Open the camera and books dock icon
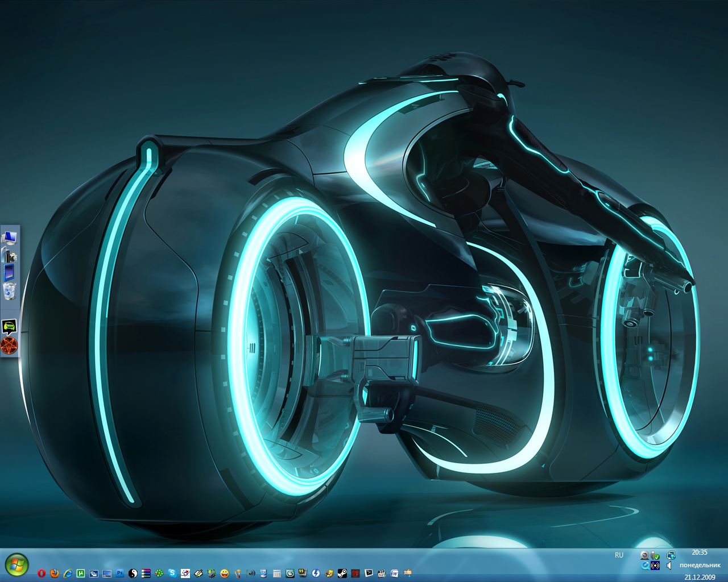Screen dimensions: 728x582 pos(9,254)
